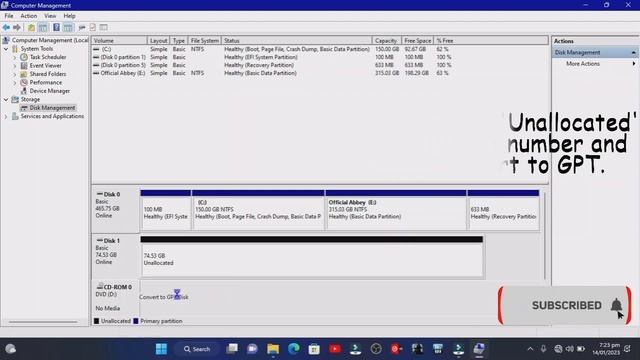Click the blue Help toolbar icon
Viewport: 640px width, 360px height.
pyautogui.click(x=56, y=27)
